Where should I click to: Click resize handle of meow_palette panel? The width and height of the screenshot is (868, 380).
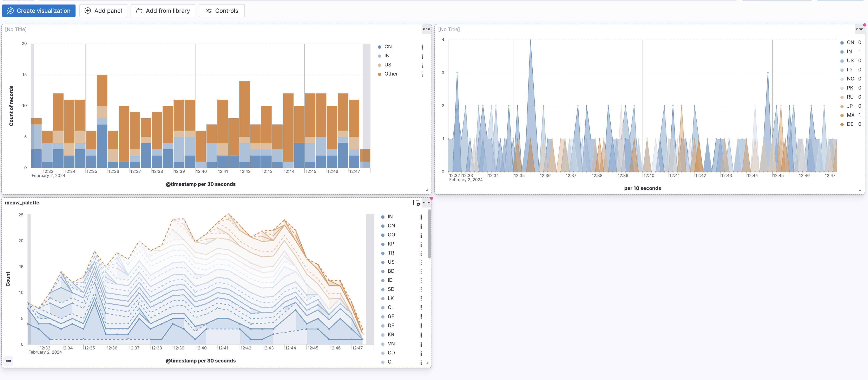427,363
